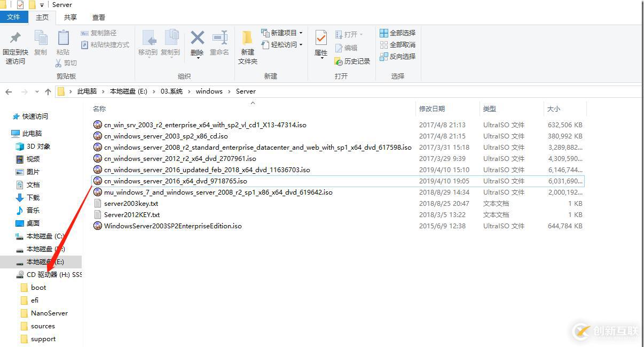Sort by the Date modified column header

point(431,109)
